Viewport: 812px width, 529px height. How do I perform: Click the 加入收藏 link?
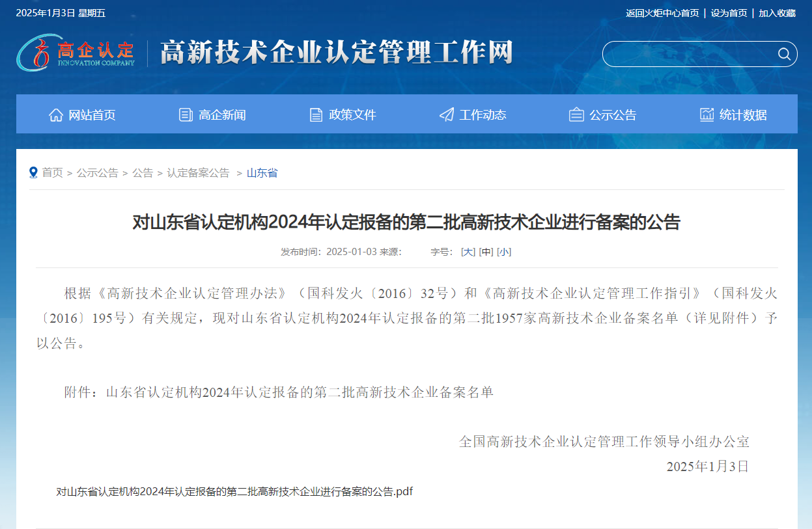click(x=777, y=13)
